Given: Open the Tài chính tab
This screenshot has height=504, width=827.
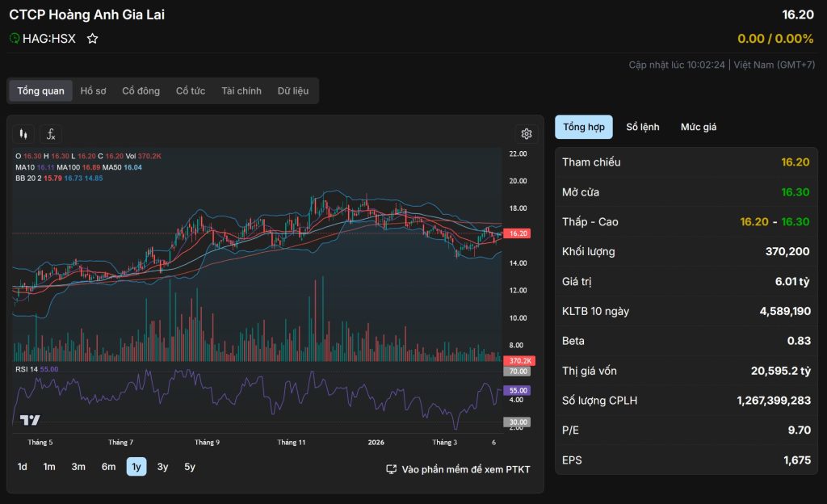Looking at the screenshot, I should click(241, 91).
